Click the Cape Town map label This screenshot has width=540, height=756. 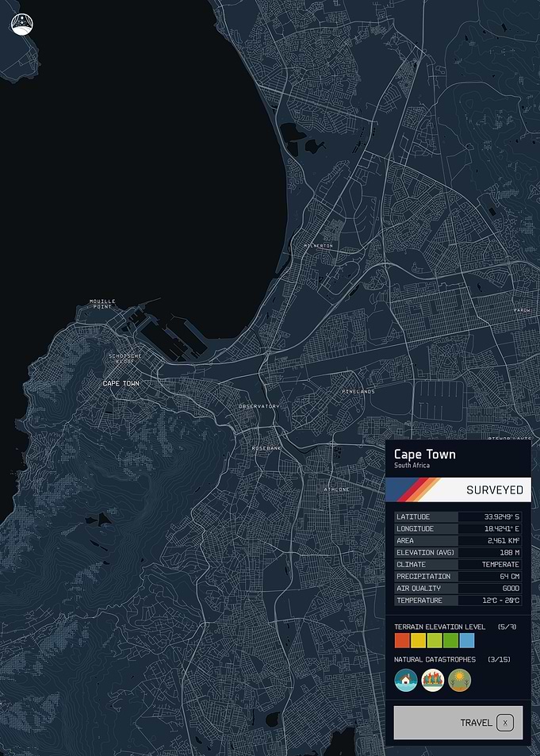121,383
